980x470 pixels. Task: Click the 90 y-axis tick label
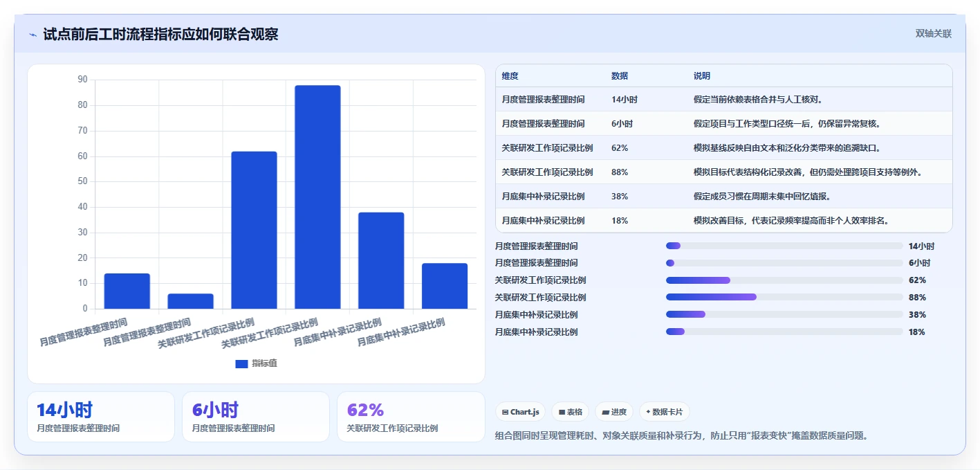tap(83, 80)
